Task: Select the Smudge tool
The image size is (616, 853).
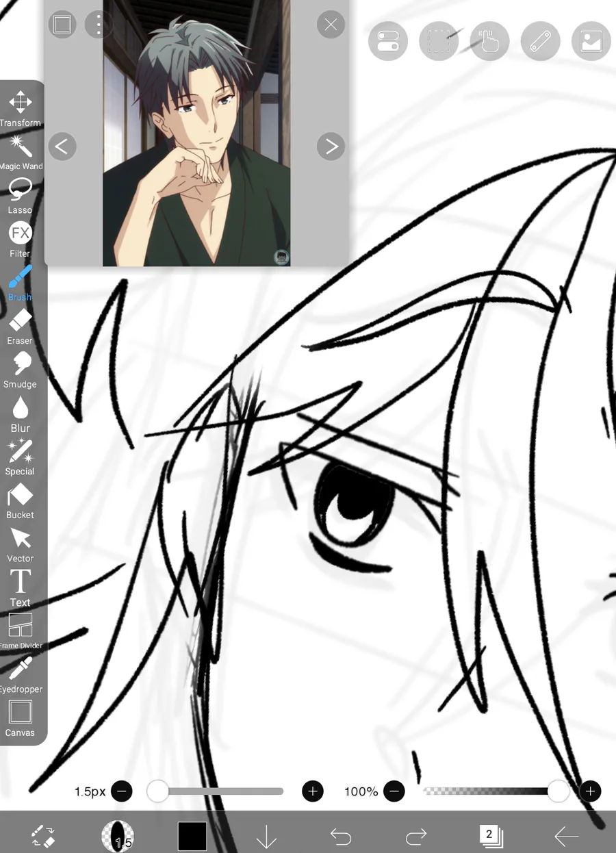Action: point(20,370)
